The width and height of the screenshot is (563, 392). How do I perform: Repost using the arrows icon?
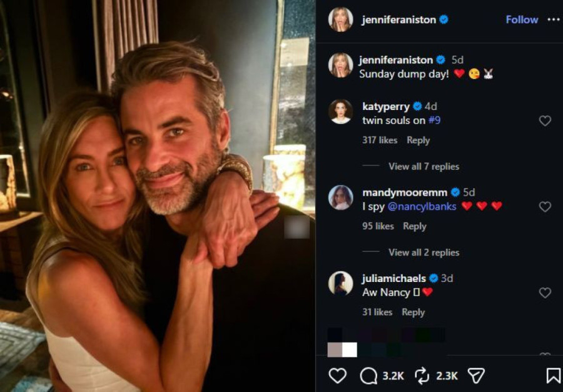(422, 375)
